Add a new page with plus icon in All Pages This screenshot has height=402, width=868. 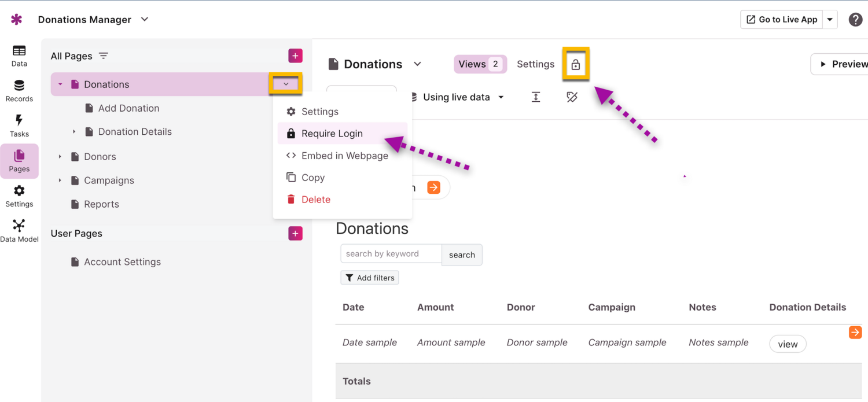pyautogui.click(x=295, y=56)
